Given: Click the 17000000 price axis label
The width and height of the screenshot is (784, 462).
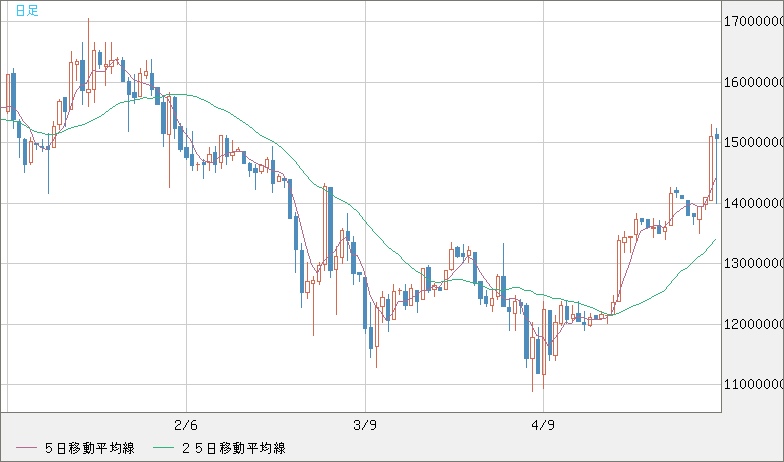Looking at the screenshot, I should point(754,22).
